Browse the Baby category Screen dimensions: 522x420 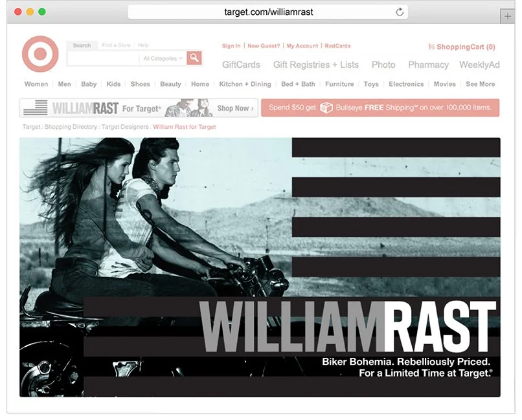(89, 84)
